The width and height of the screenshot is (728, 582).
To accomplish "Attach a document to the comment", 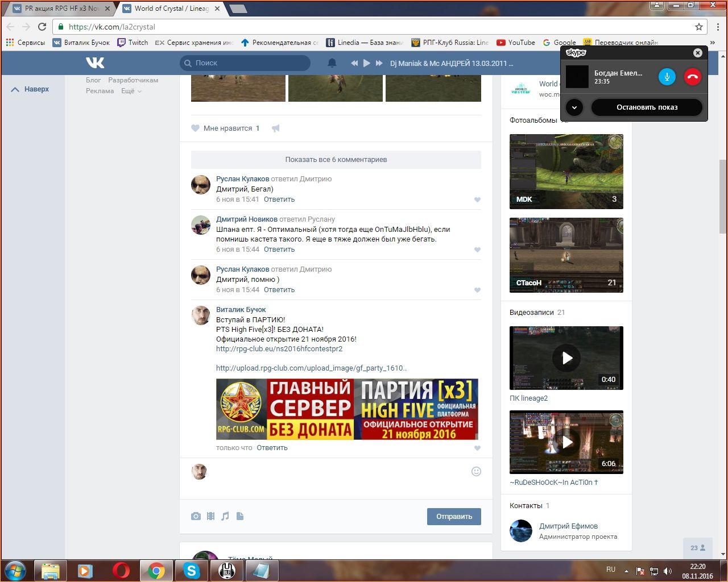I will click(x=240, y=516).
